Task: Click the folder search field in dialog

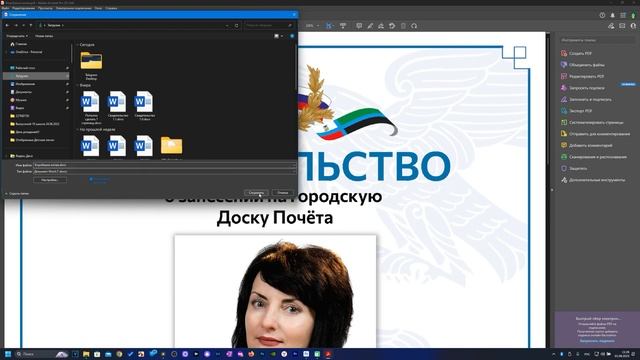Action: click(269, 25)
